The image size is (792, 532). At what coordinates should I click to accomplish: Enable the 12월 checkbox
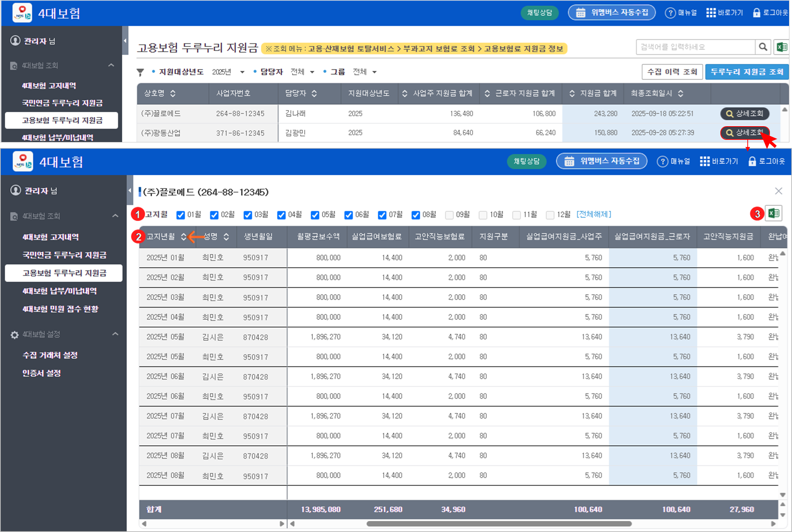click(550, 215)
